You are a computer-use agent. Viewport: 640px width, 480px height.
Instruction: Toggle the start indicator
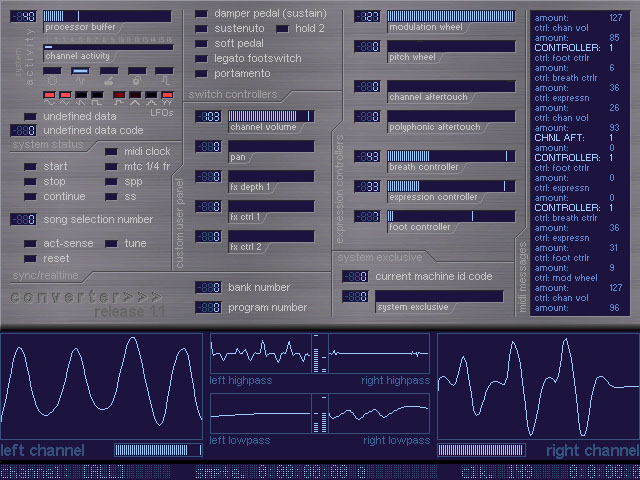point(30,167)
